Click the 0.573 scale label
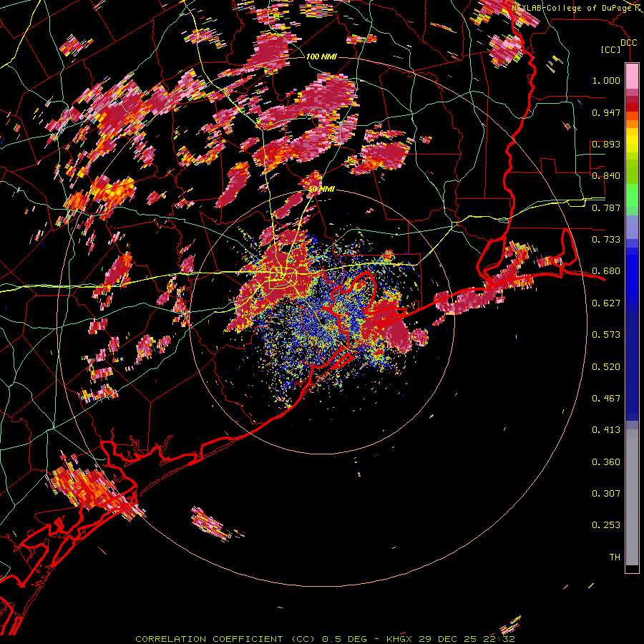 pos(606,335)
